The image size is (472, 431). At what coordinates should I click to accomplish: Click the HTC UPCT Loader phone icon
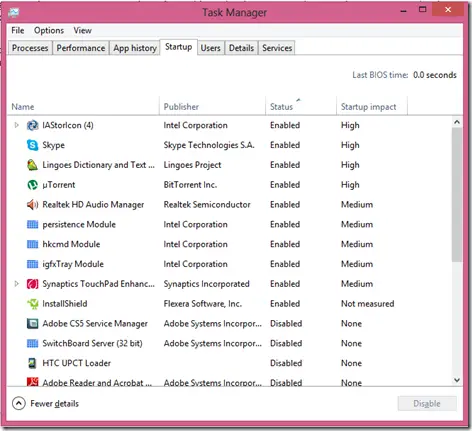[32, 363]
